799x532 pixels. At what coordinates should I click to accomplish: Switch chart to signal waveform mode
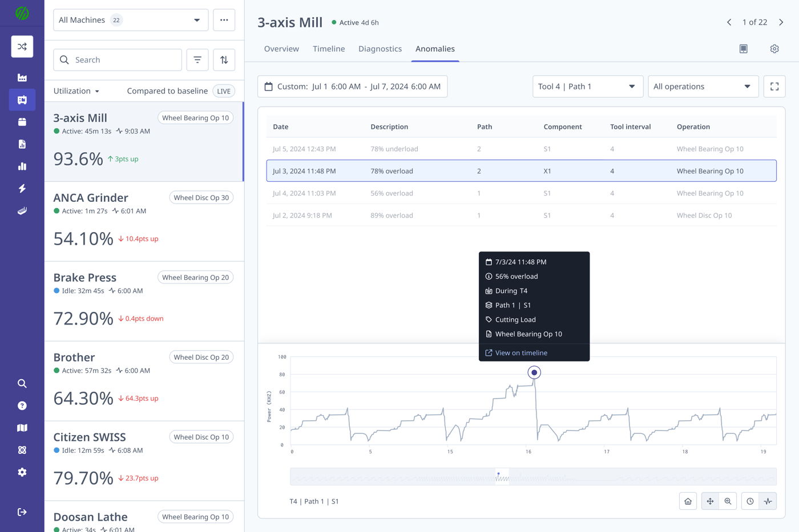pos(768,501)
